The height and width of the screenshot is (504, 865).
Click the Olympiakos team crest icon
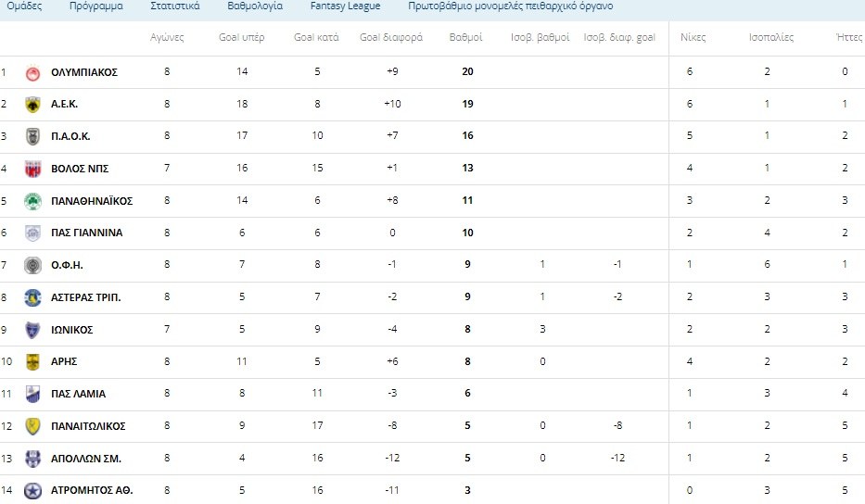[33, 72]
